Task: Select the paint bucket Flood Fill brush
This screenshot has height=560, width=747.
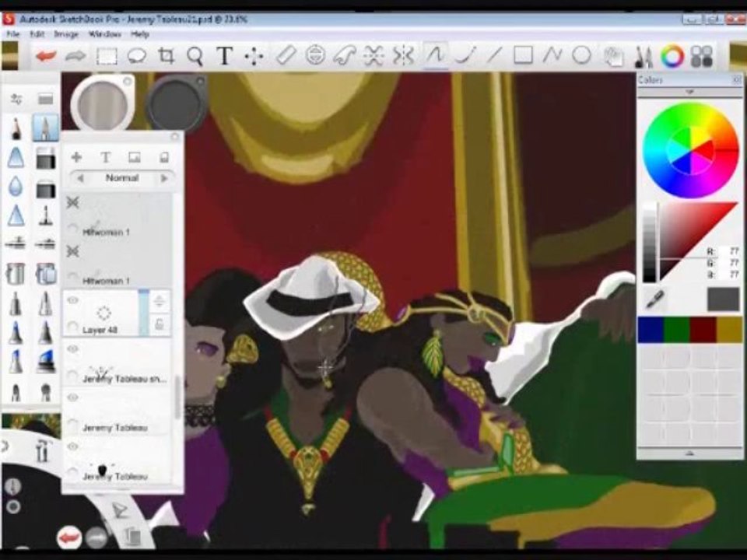Action: (16, 273)
